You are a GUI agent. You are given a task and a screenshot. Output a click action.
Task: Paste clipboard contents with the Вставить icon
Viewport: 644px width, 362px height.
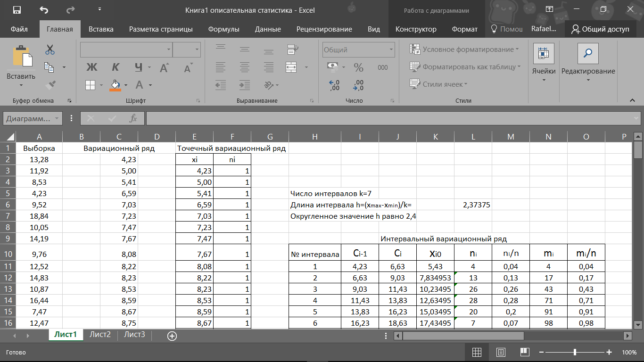click(22, 57)
